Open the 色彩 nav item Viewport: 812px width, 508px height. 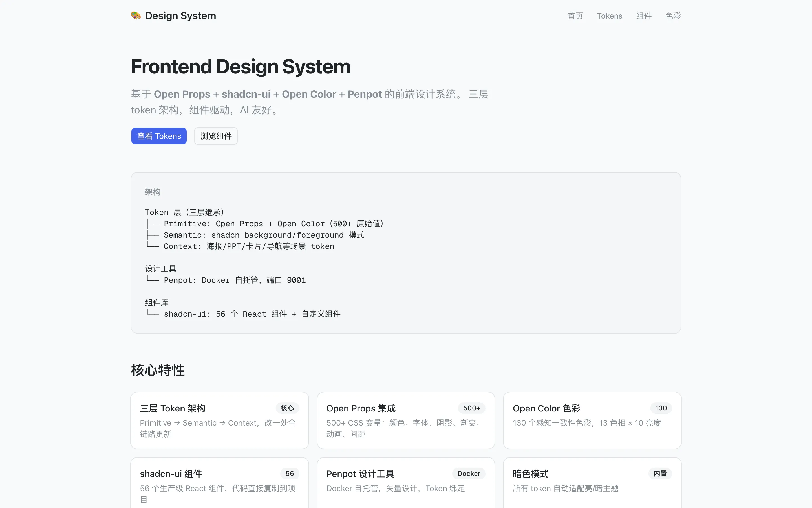click(673, 16)
